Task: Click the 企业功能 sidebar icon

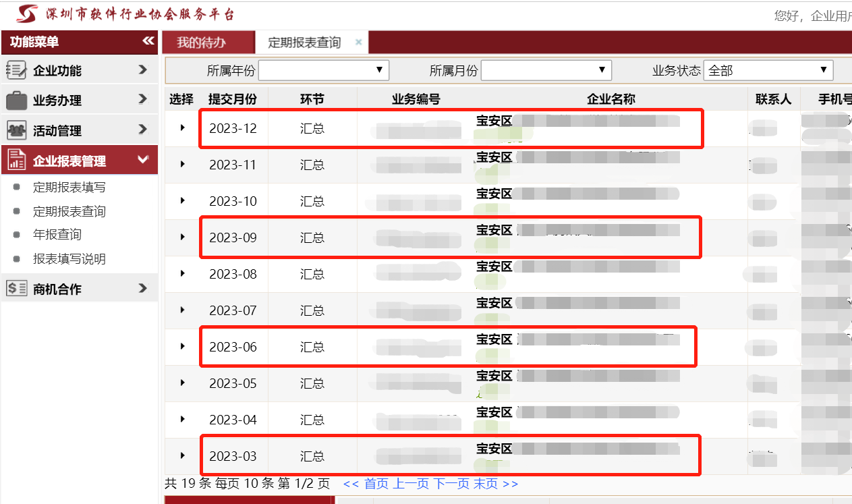Action: 16,70
